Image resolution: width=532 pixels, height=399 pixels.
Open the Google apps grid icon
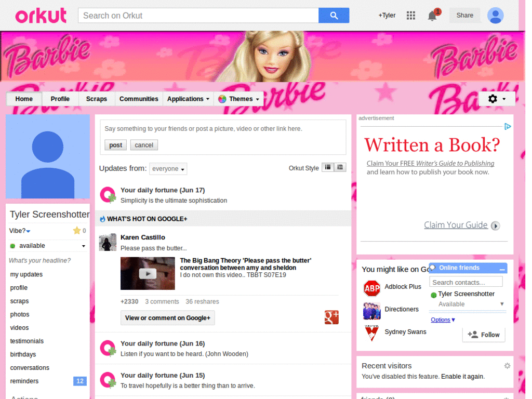pyautogui.click(x=410, y=15)
